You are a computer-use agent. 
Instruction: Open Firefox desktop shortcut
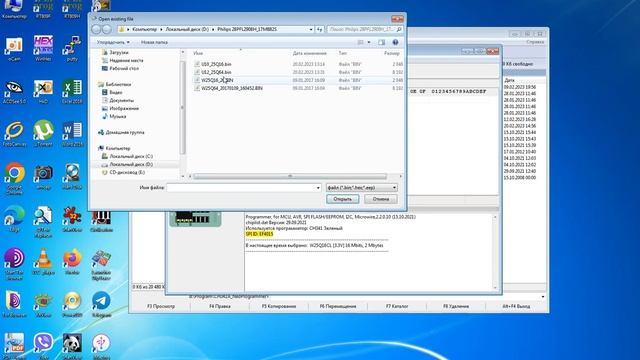(x=72, y=261)
